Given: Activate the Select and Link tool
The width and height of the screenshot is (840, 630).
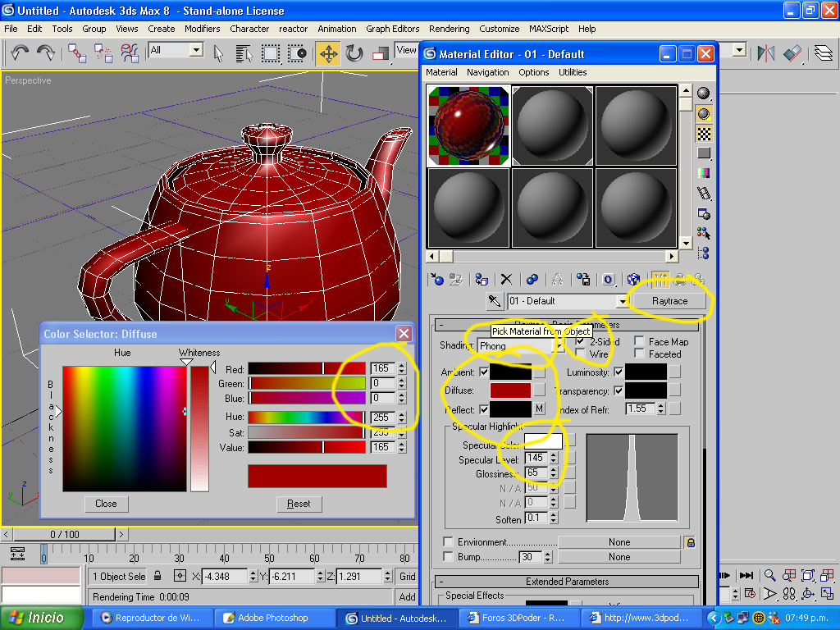Looking at the screenshot, I should tap(76, 53).
